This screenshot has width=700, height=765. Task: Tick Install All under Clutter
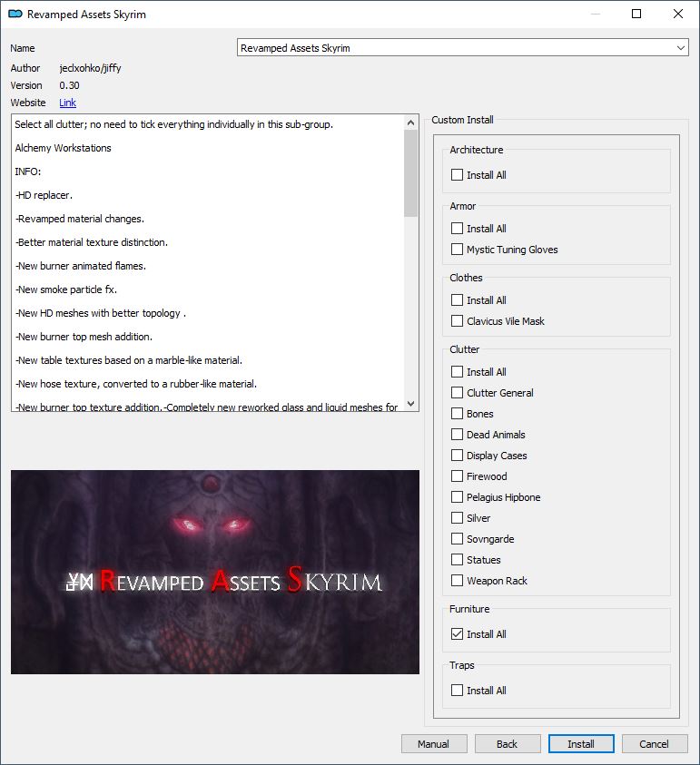pos(457,372)
